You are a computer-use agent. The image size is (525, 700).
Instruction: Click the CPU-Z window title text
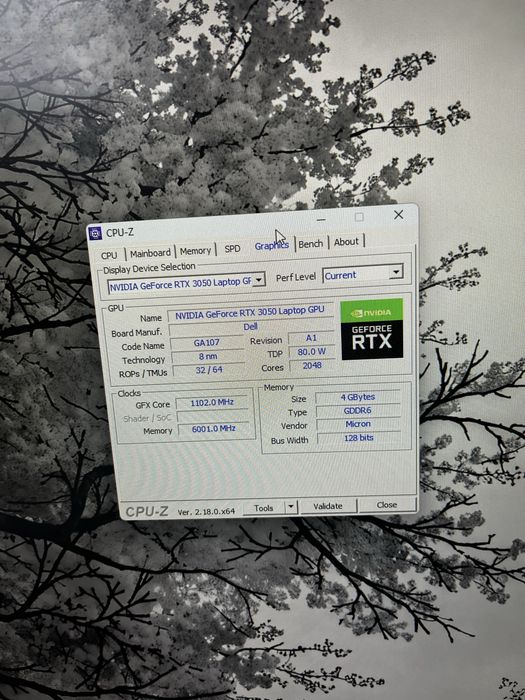[x=120, y=233]
